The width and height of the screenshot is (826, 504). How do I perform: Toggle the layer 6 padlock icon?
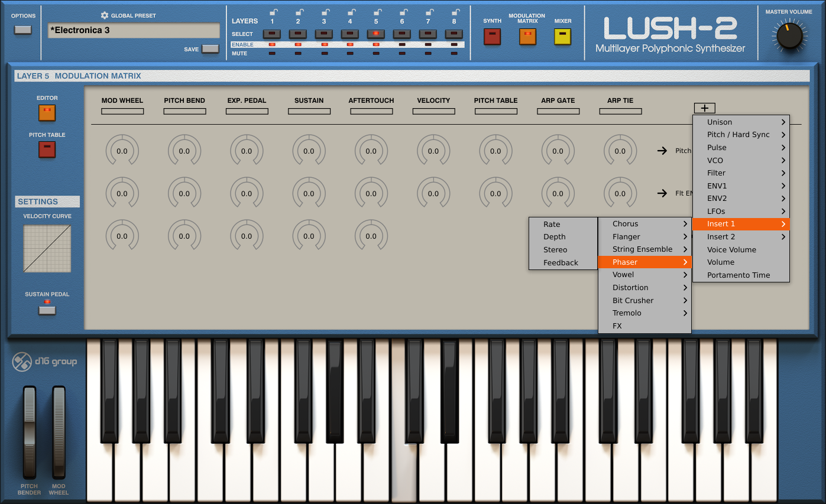coord(403,12)
